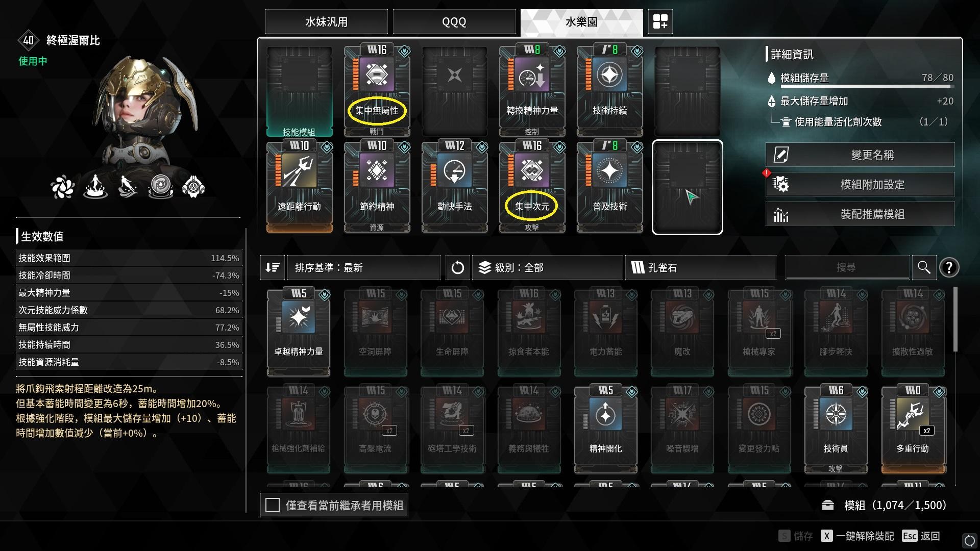Open the 級別：全部 filter dropdown
This screenshot has height=551, width=980.
pos(548,267)
